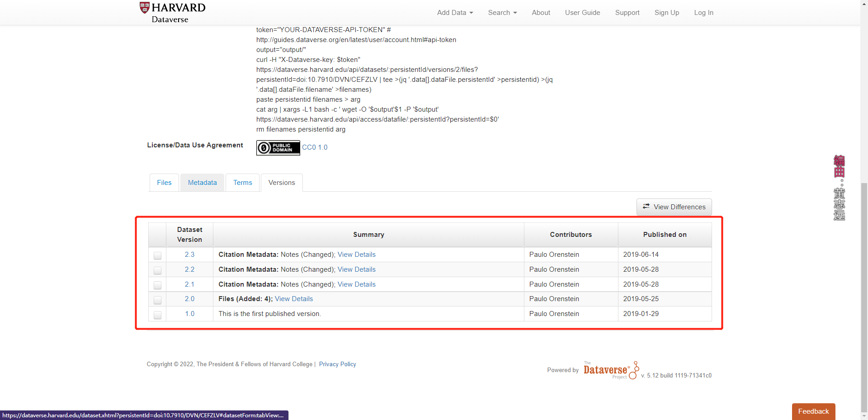Switch to the Metadata tab
868x420 pixels.
(202, 183)
